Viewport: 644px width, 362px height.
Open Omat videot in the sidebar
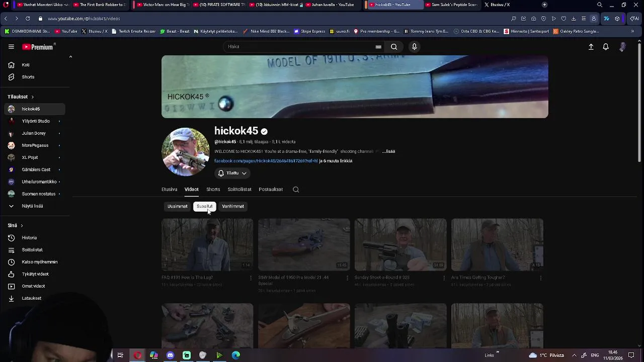pyautogui.click(x=35, y=286)
